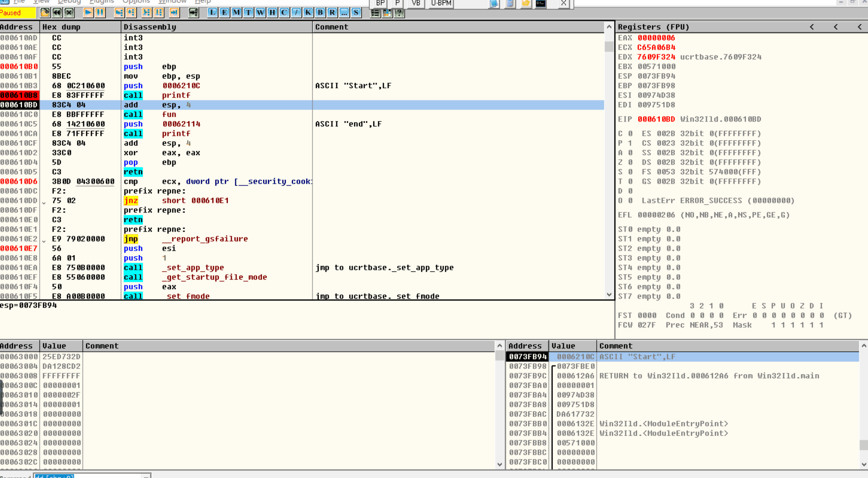The width and height of the screenshot is (868, 478).
Task: Click Disassembly column header
Action: 217,27
